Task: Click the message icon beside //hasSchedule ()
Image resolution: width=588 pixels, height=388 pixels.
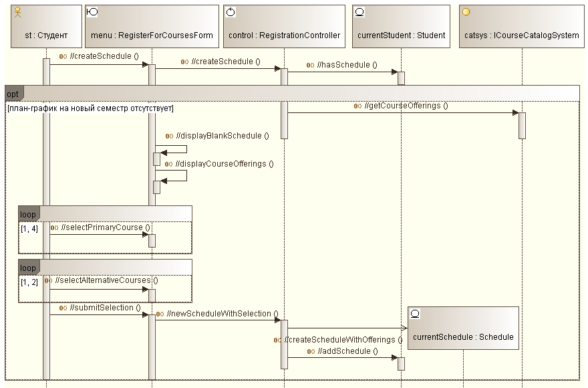Action: [310, 65]
